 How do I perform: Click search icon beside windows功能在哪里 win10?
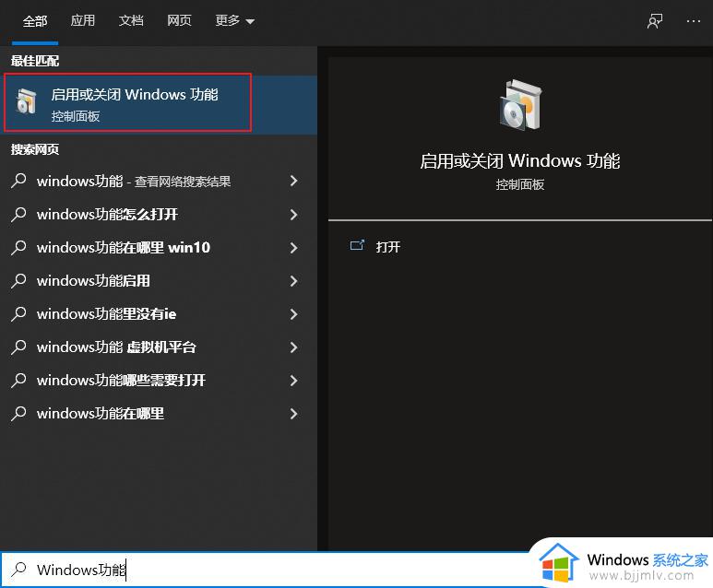[x=18, y=247]
